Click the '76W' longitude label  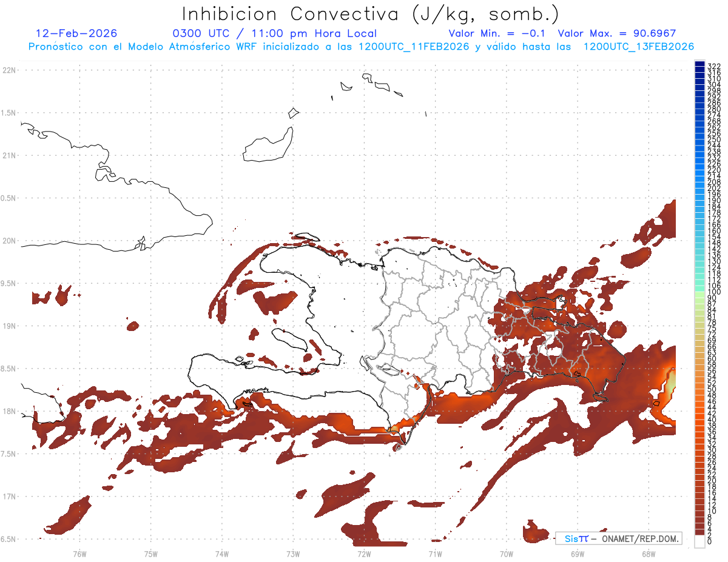click(x=79, y=554)
